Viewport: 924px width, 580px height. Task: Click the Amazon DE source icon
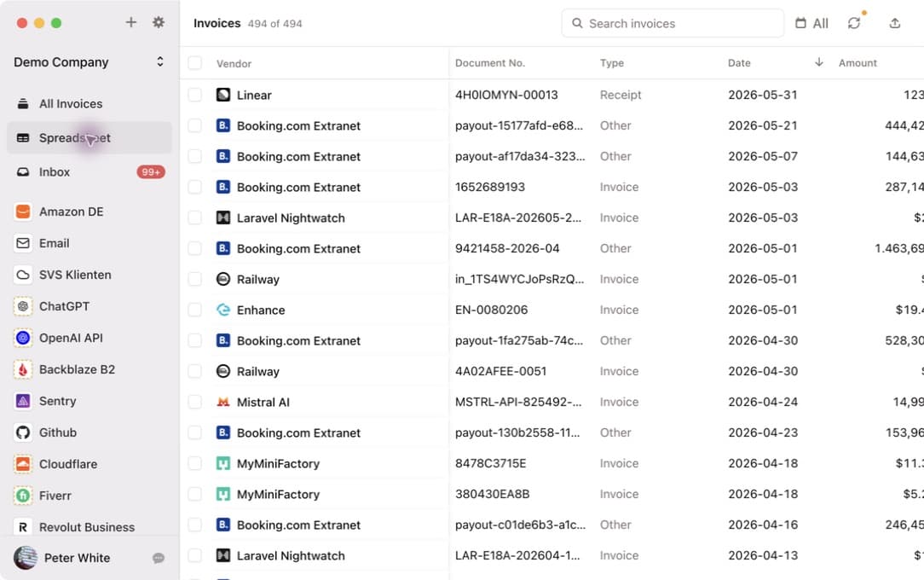pyautogui.click(x=23, y=212)
